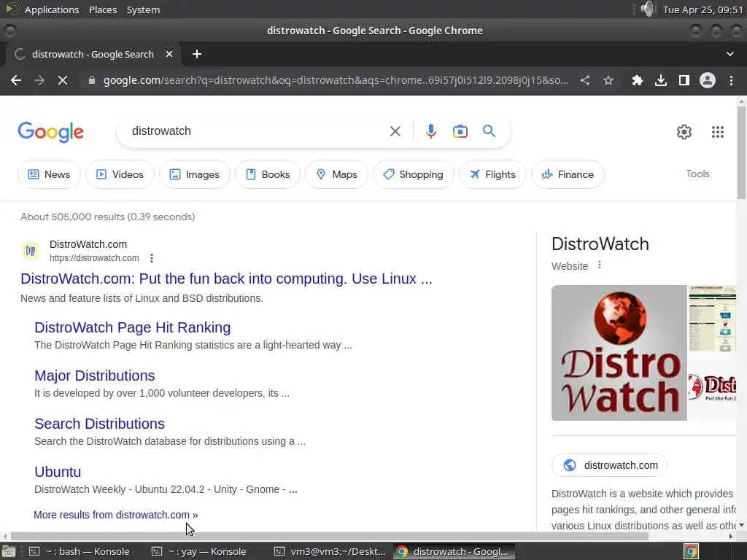Viewport: 747px width, 560px height.
Task: Open a new browser tab
Action: tap(197, 54)
